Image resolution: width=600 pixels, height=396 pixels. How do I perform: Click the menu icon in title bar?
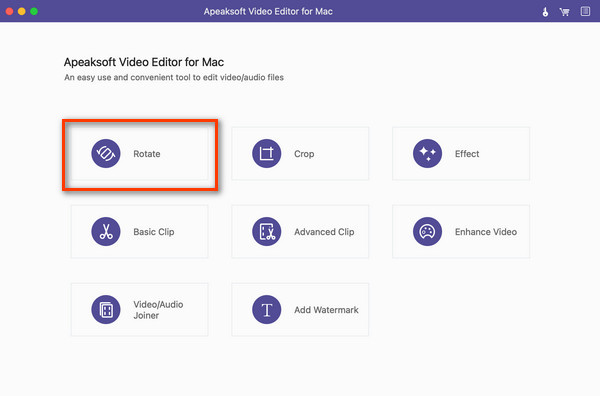(585, 11)
